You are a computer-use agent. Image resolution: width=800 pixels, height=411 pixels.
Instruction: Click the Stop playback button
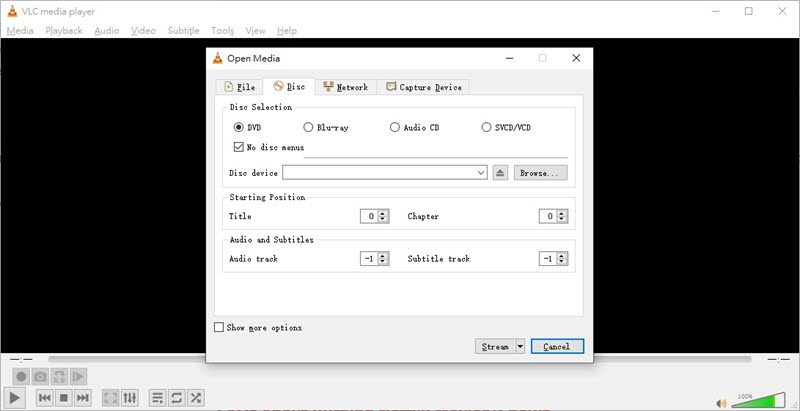63,397
